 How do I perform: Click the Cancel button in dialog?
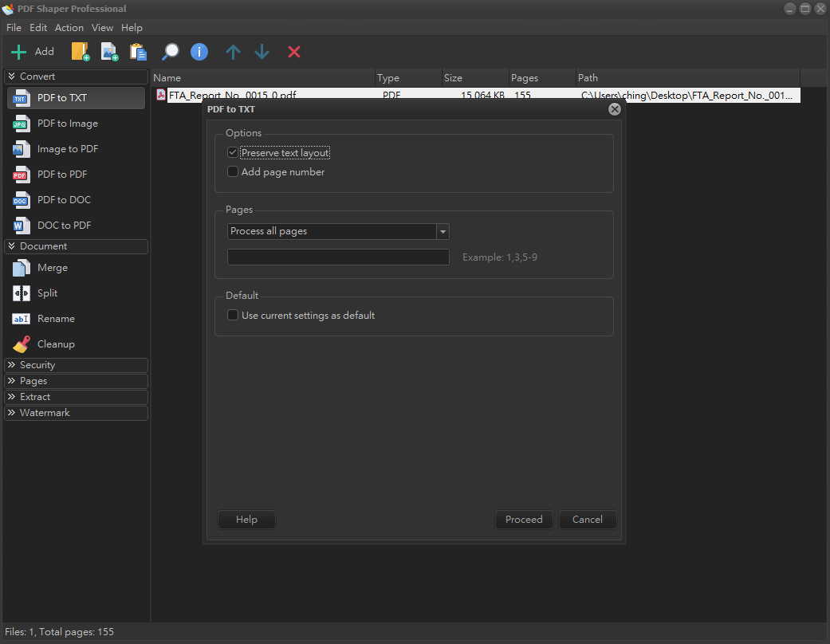click(x=587, y=519)
